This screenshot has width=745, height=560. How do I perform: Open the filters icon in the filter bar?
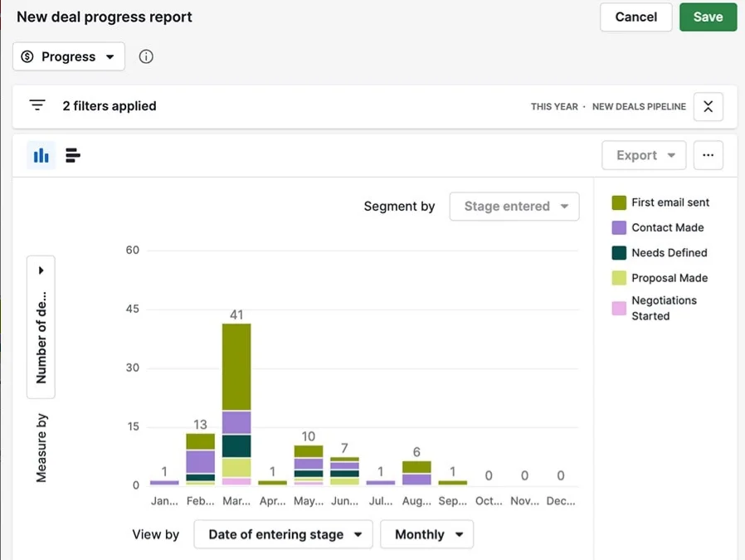coord(37,106)
